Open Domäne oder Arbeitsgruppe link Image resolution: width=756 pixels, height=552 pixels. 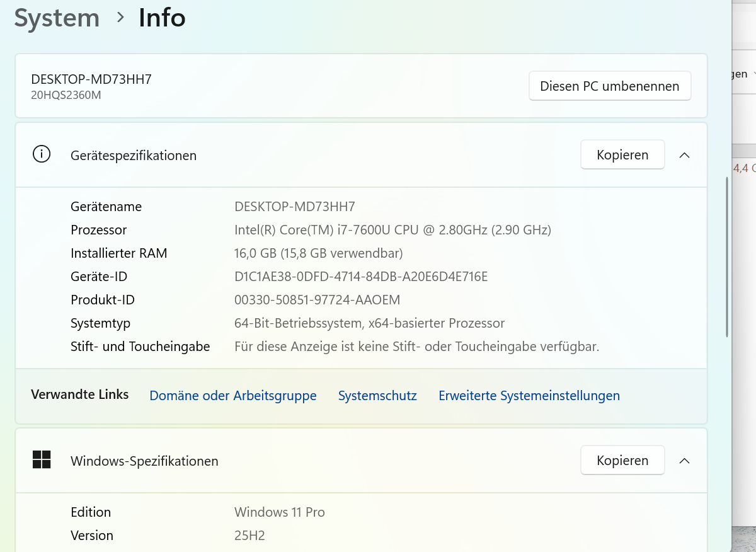(233, 396)
